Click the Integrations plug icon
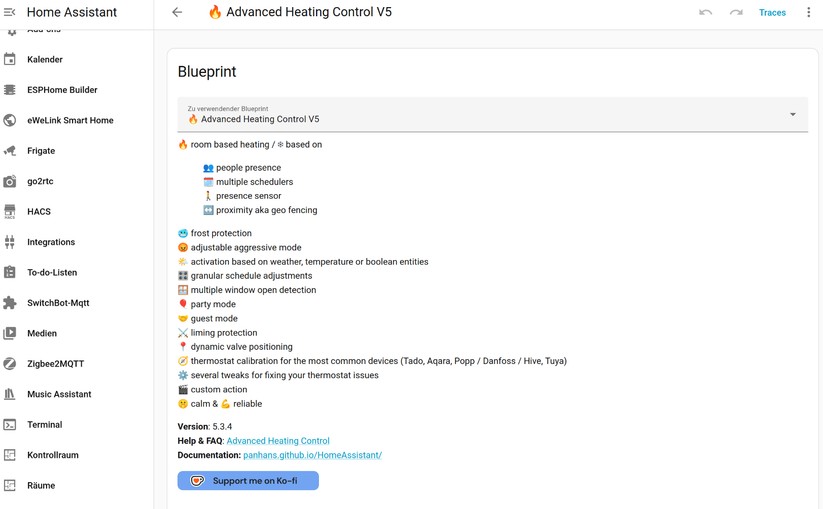The image size is (823, 509). click(9, 242)
